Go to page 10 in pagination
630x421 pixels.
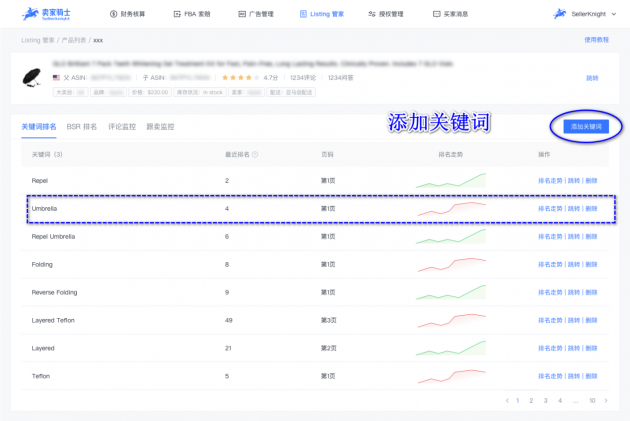(592, 401)
